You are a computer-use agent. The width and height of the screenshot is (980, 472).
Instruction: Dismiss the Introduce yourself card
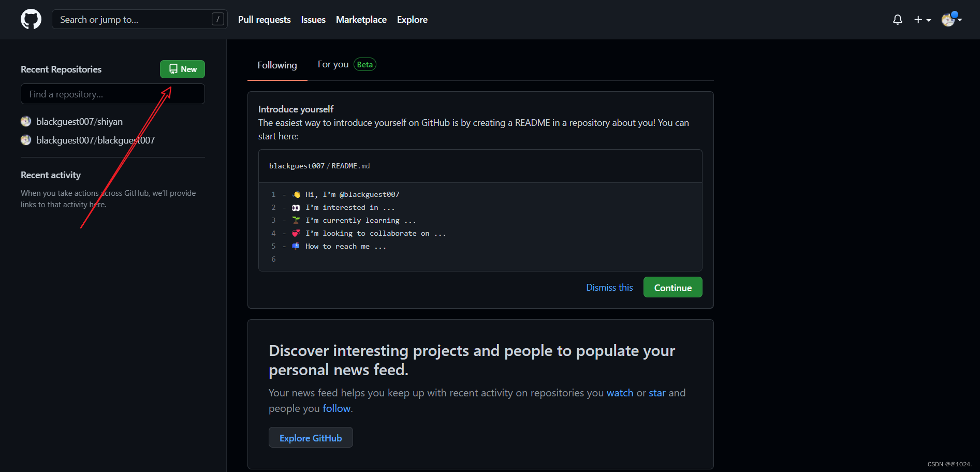tap(609, 288)
